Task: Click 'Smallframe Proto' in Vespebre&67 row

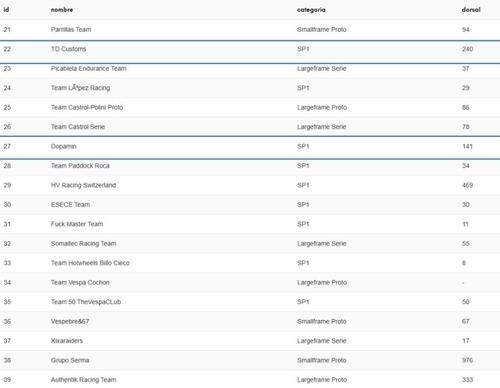Action: [x=322, y=321]
